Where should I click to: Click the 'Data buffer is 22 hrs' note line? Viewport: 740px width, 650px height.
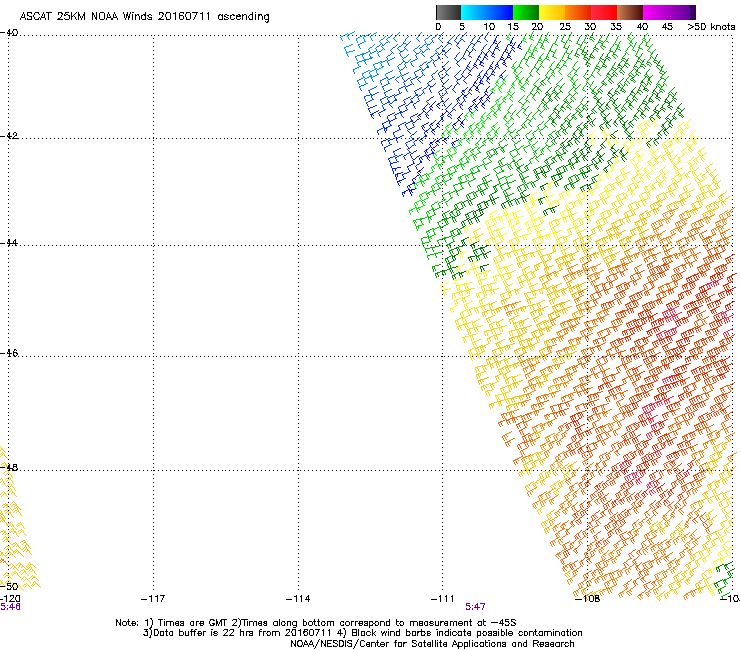tap(362, 633)
